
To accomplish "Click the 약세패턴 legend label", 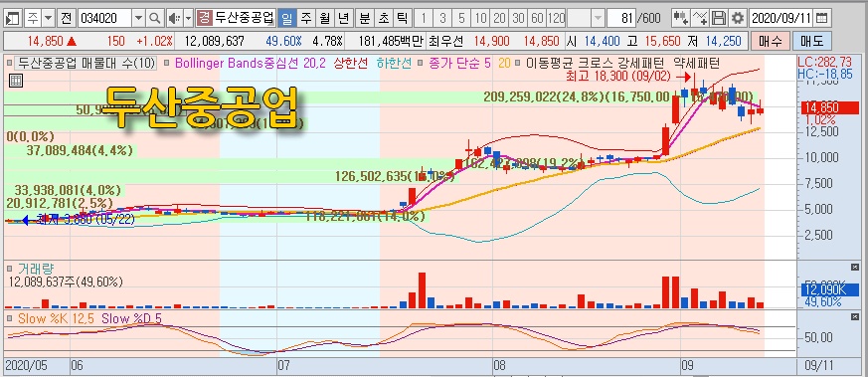I will (698, 63).
